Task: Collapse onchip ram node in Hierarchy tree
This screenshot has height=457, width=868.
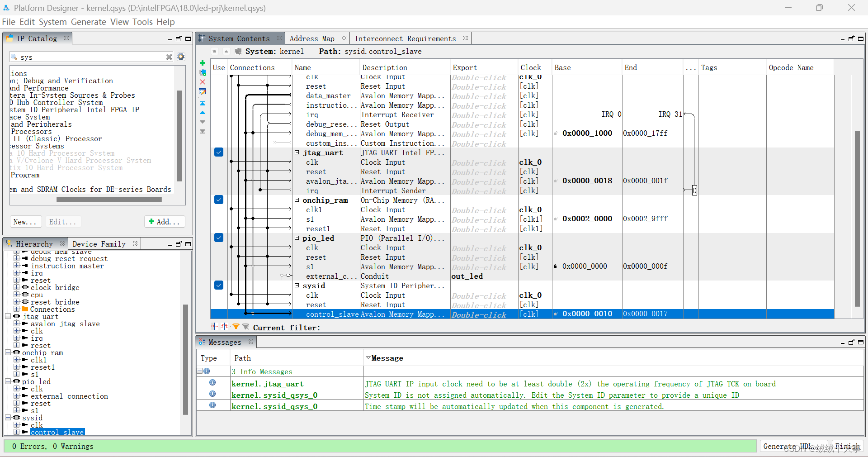Action: (8, 352)
